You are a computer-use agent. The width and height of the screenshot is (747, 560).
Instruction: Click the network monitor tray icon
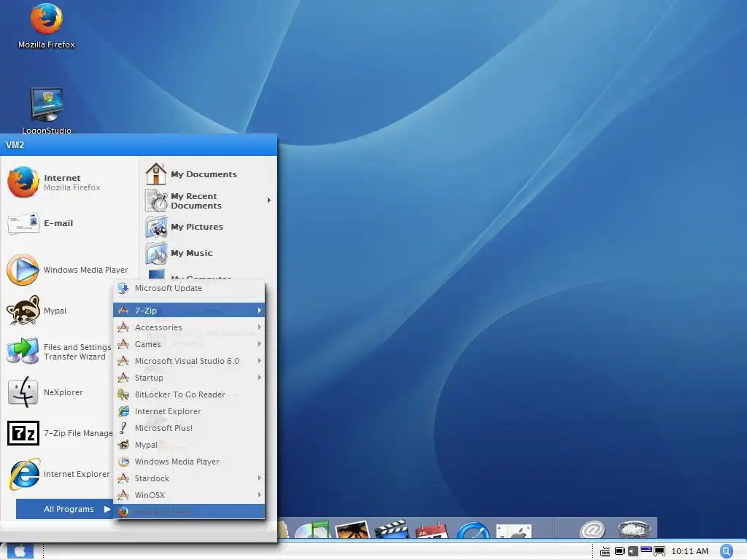[x=659, y=551]
